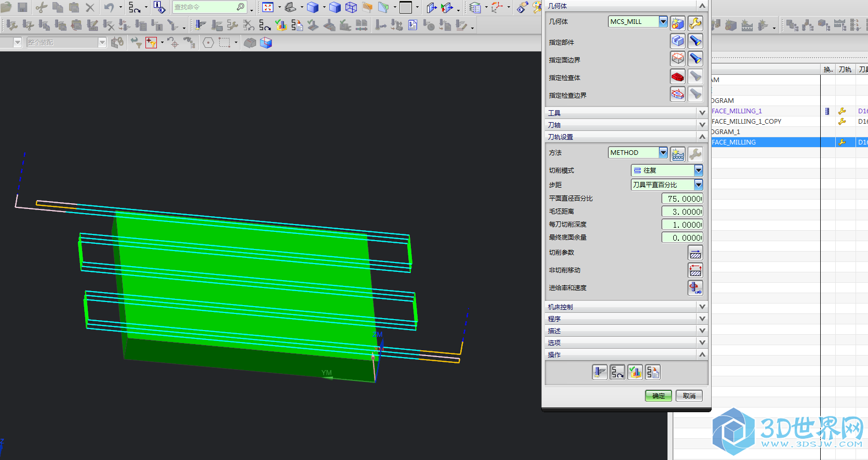Open the 几何体 MCS_MILL dropdown

(663, 21)
